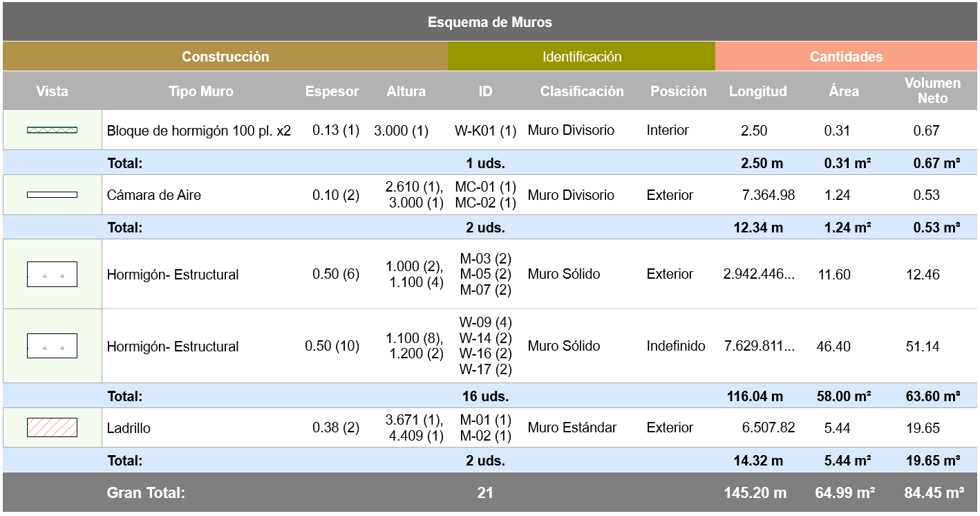
Task: Click the MC-01 identifier entry
Action: pyautogui.click(x=486, y=187)
